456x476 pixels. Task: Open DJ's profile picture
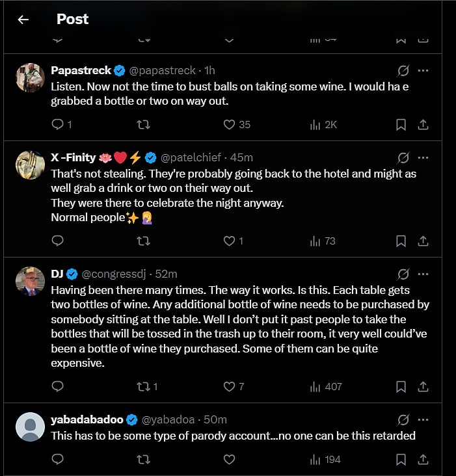30,281
